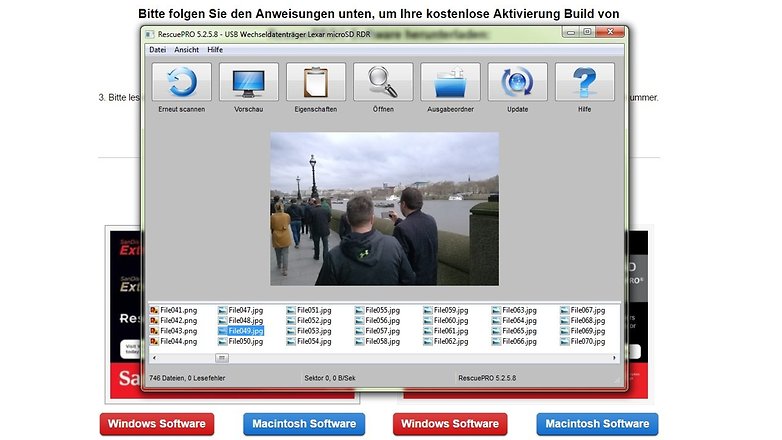
Task: Select File067.jpg in the file list
Action: [583, 310]
